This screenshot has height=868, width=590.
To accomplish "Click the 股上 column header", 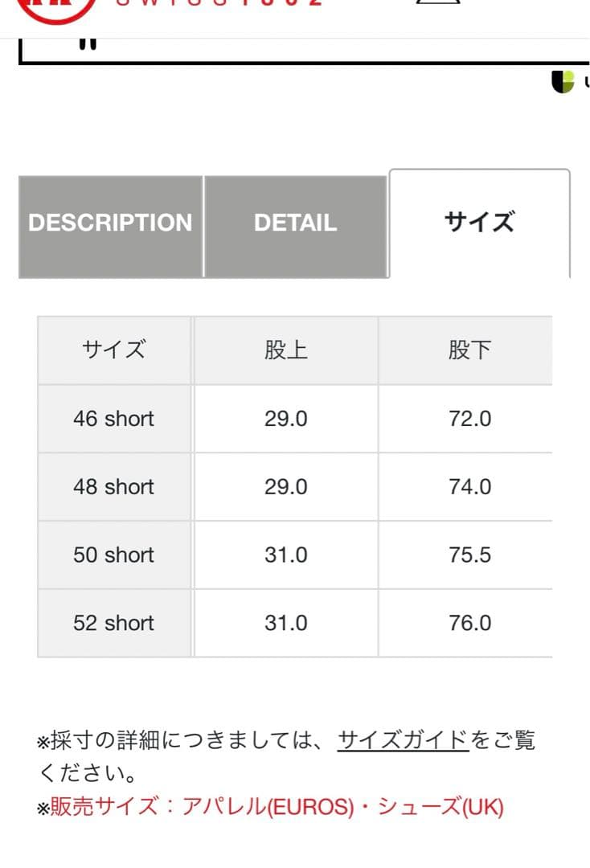I will coord(285,350).
